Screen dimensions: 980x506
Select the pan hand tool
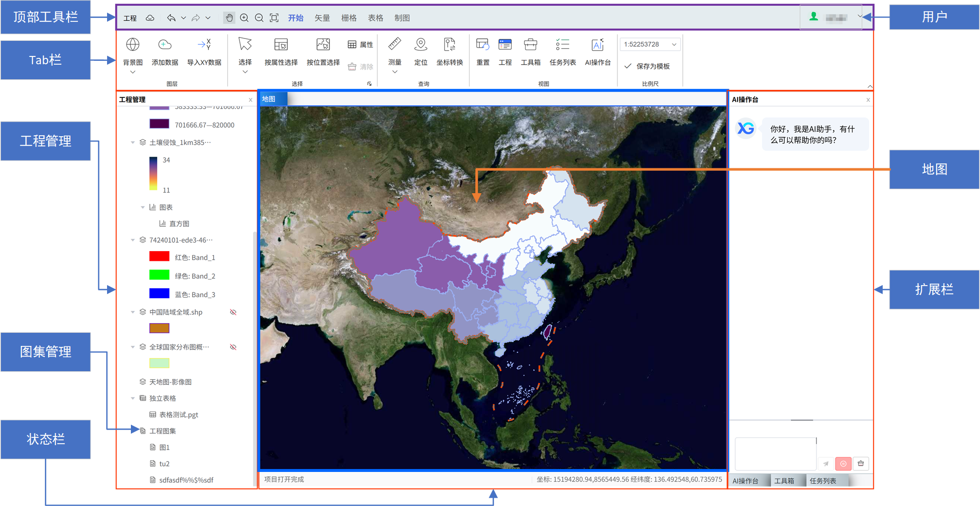229,18
